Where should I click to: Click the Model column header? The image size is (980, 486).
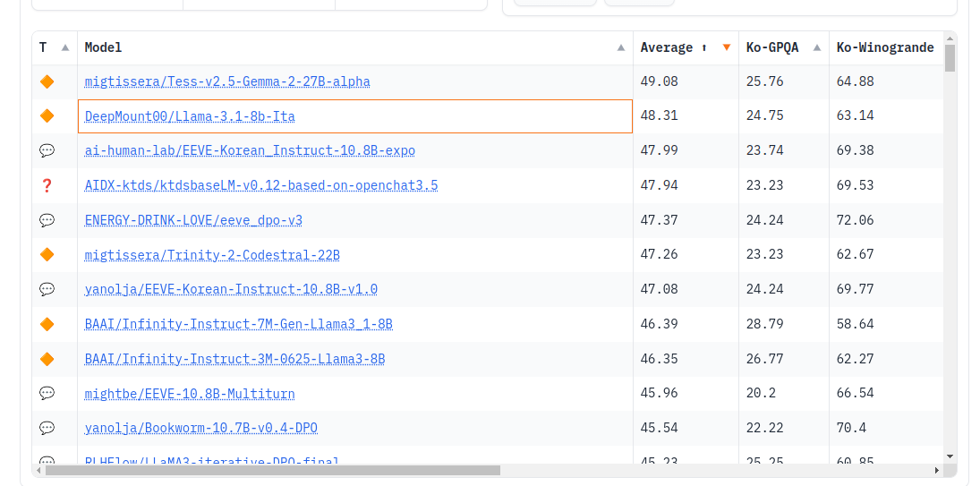pyautogui.click(x=355, y=47)
